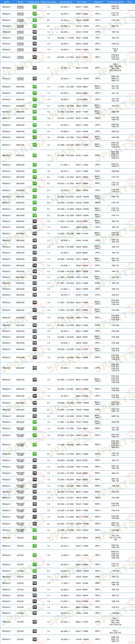Click diesel ON icon in Grand Scenic 110kW/150KM row
135x644 pixels.
coord(35,78)
